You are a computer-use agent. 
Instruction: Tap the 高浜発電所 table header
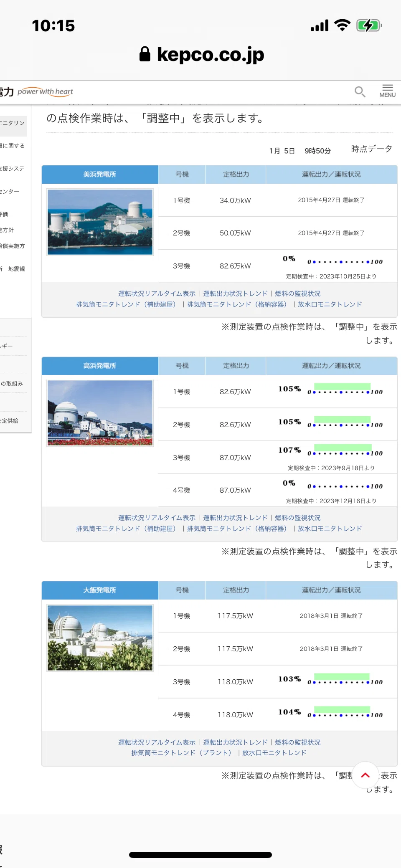100,366
